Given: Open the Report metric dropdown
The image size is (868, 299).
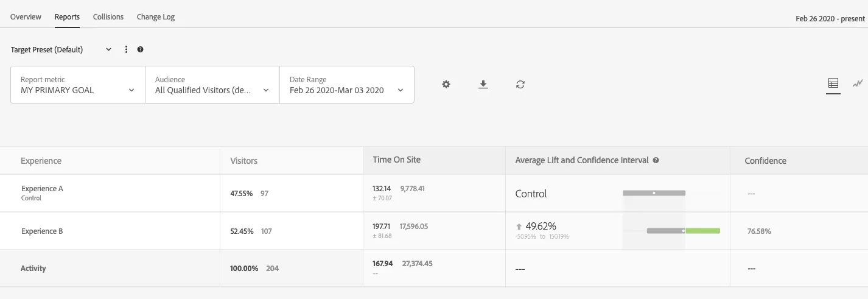Looking at the screenshot, I should click(x=78, y=85).
